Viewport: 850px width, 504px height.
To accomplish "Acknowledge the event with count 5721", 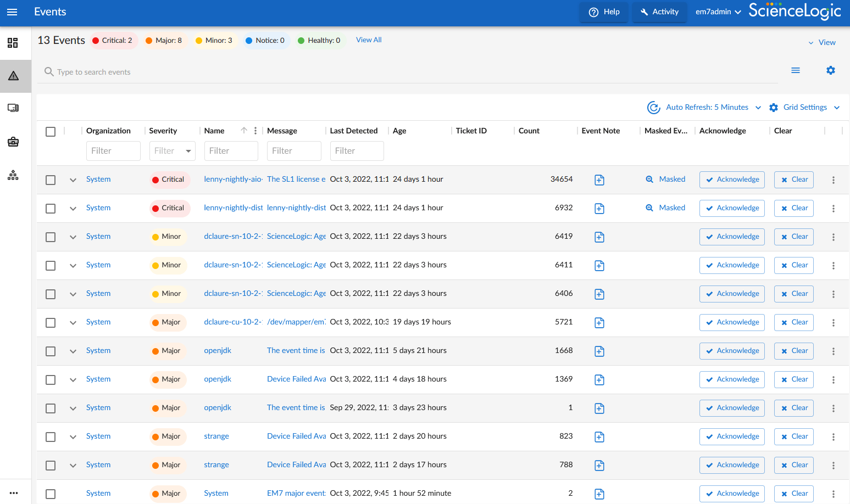I will pyautogui.click(x=732, y=322).
